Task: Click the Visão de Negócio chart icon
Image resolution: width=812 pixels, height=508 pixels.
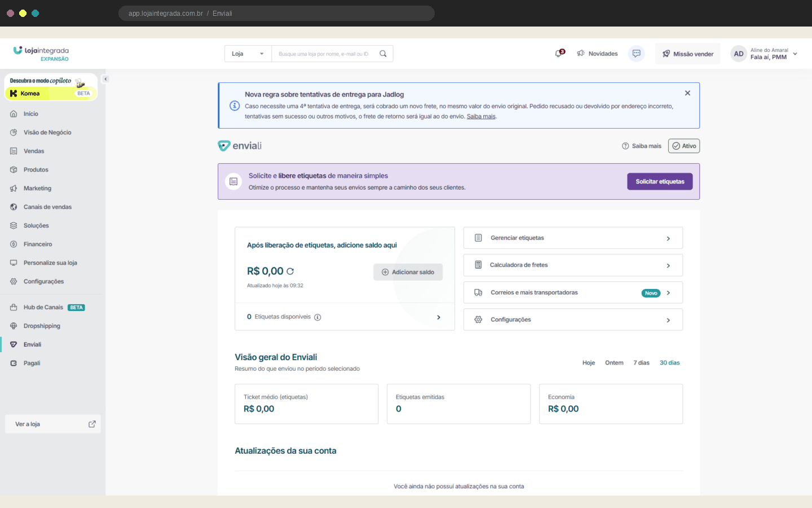Action: click(x=14, y=133)
